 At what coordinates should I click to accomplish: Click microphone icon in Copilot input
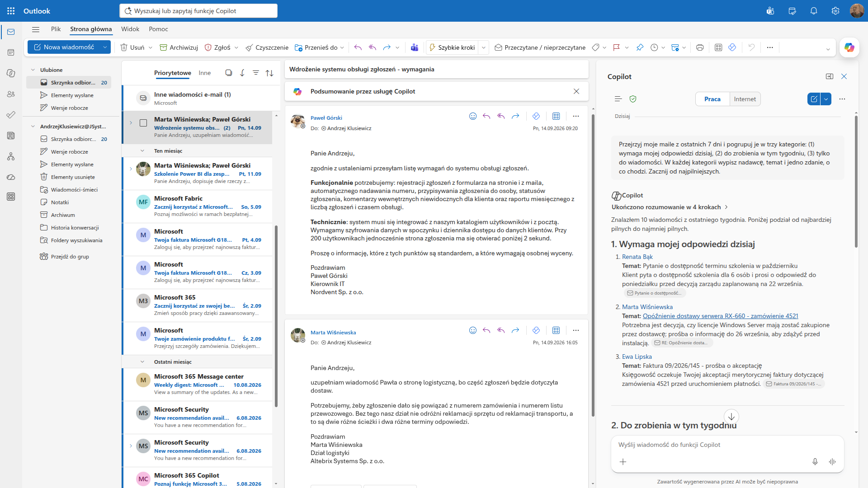click(815, 461)
